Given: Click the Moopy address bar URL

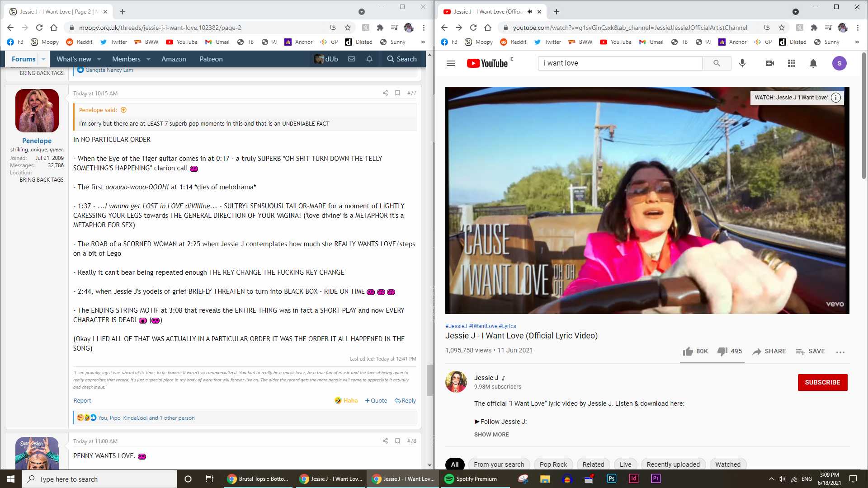Looking at the screenshot, I should pos(160,28).
